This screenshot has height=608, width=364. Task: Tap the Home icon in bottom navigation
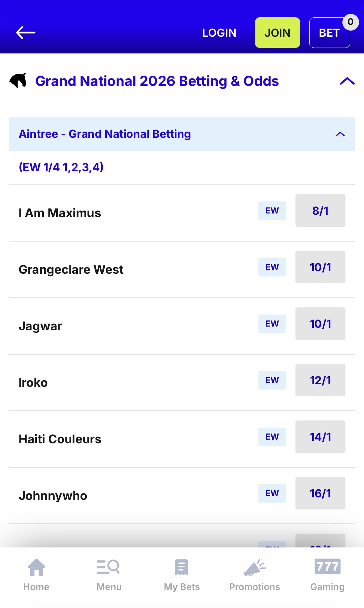[x=36, y=567]
